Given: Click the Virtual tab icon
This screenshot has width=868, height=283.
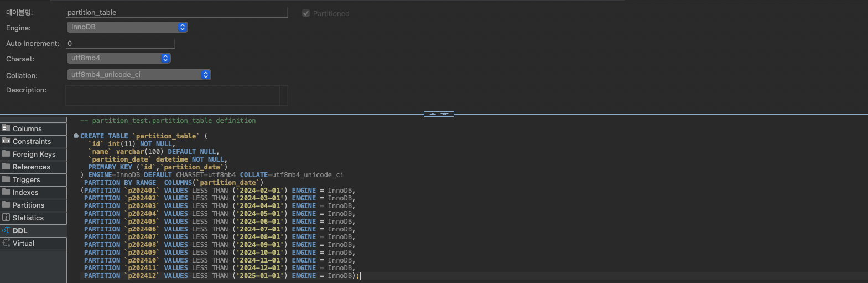Looking at the screenshot, I should click(6, 243).
